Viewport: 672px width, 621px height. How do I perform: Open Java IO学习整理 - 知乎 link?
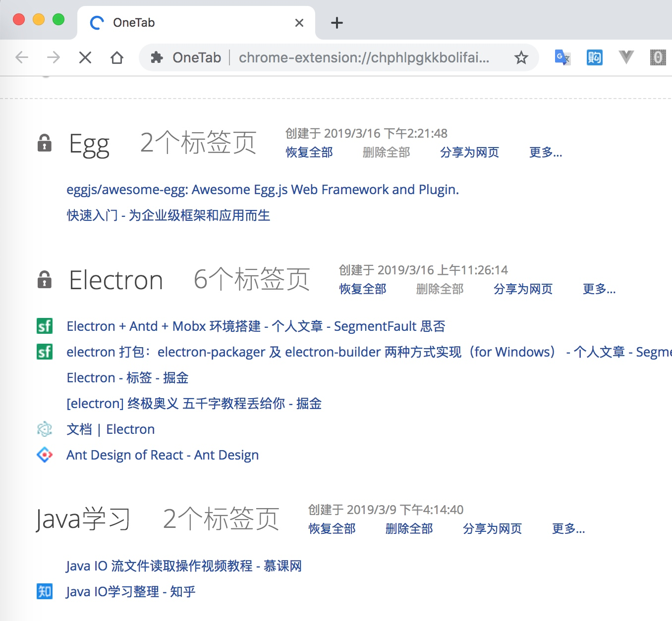131,592
